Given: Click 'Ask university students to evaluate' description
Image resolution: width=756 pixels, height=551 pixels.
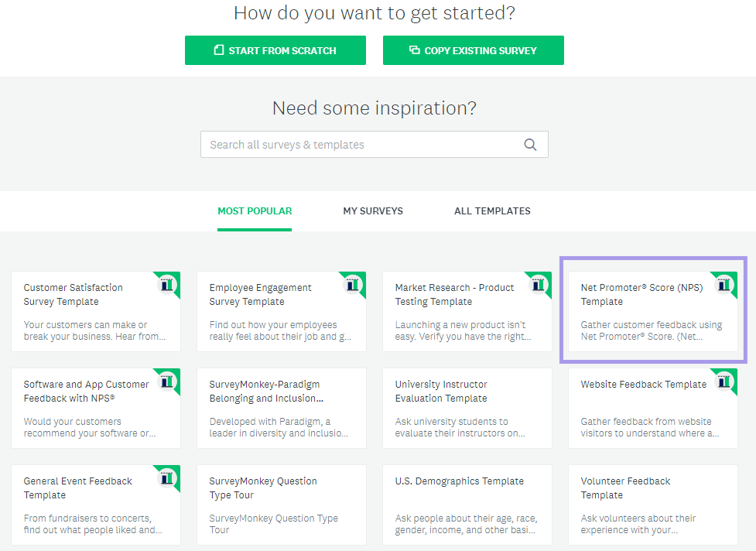Looking at the screenshot, I should point(460,428).
